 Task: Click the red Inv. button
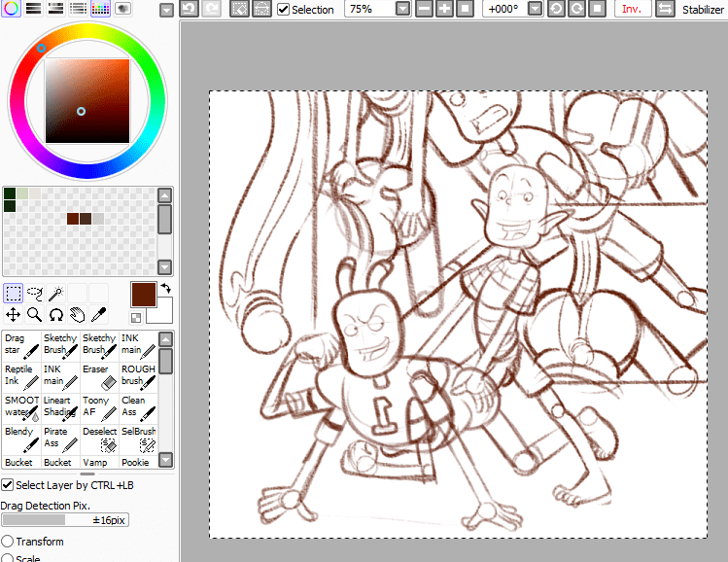[633, 9]
